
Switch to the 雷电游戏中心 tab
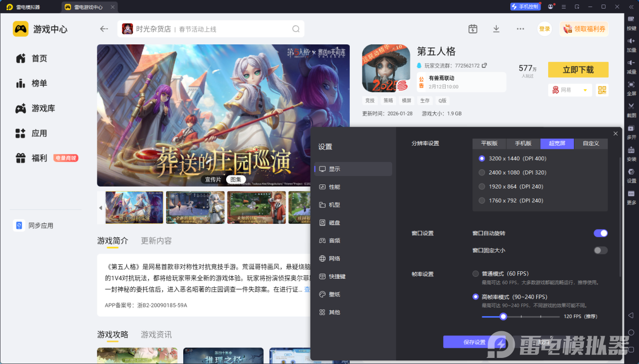(x=88, y=7)
